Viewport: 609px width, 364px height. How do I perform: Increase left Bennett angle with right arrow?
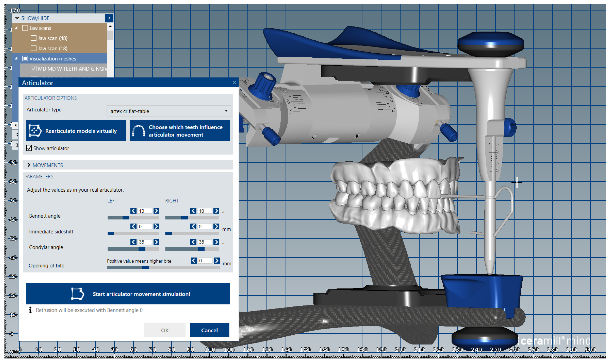point(156,211)
